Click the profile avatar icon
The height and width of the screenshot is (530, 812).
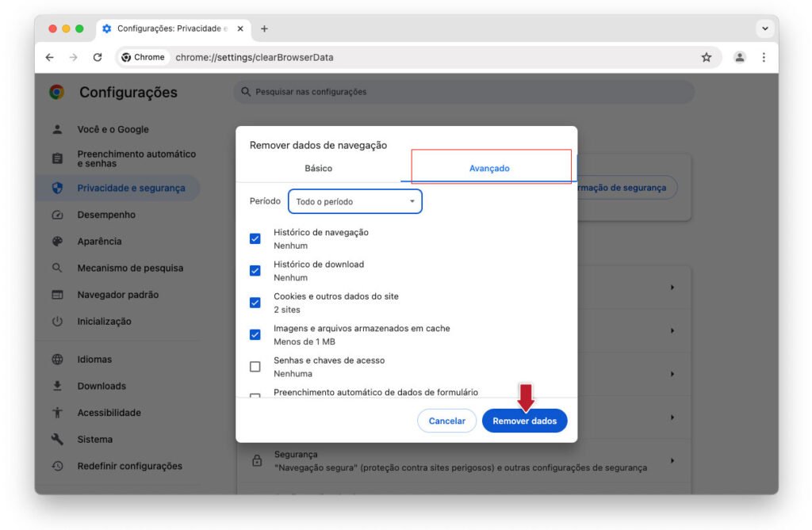click(x=740, y=58)
